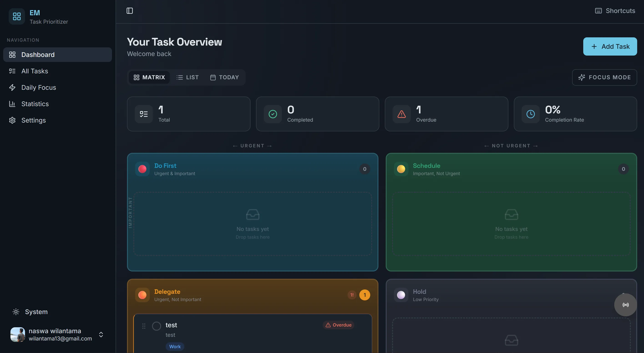Switch to the List view tab
Image resolution: width=644 pixels, height=353 pixels.
[188, 77]
